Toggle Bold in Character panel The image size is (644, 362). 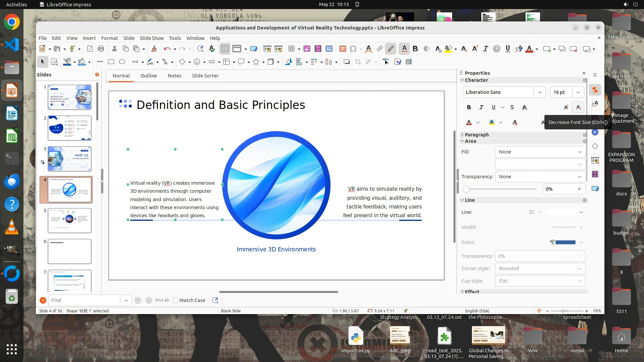point(469,107)
